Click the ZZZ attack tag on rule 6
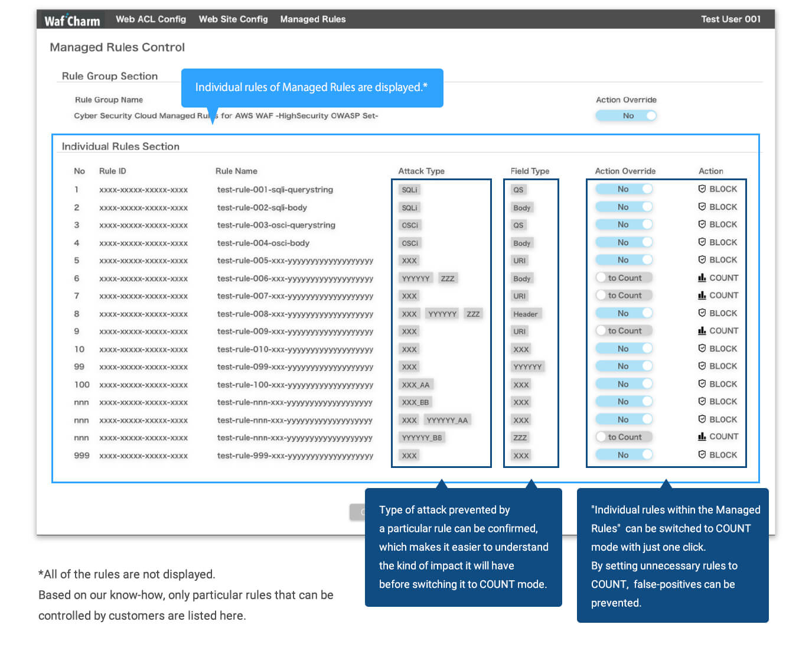This screenshot has width=812, height=660. [448, 278]
